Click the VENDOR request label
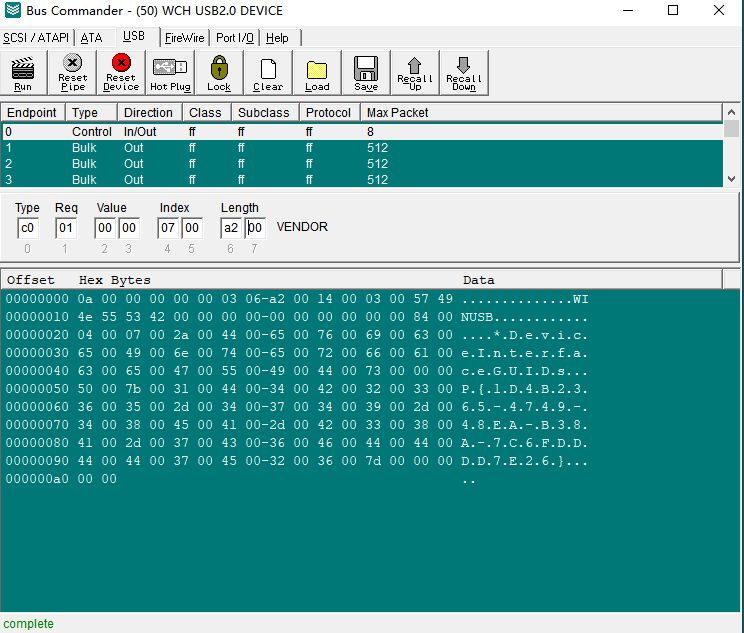Viewport: 744px width, 633px height. coord(302,227)
